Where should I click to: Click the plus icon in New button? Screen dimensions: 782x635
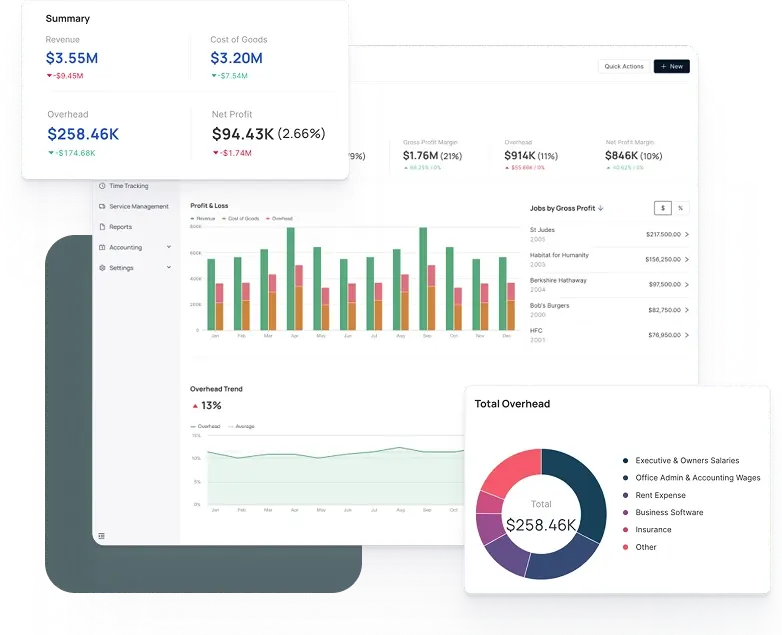tap(663, 66)
